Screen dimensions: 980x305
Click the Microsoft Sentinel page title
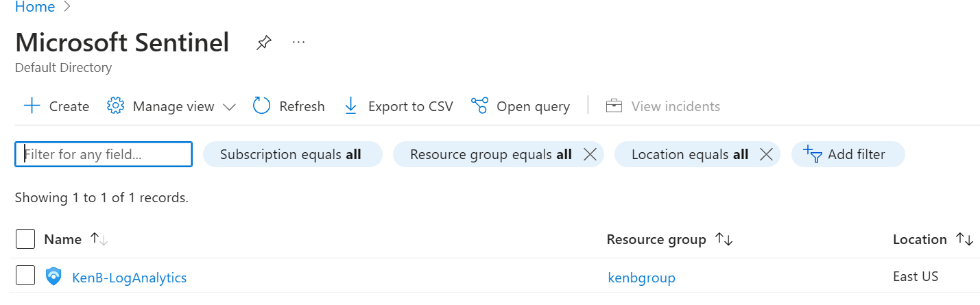(122, 42)
